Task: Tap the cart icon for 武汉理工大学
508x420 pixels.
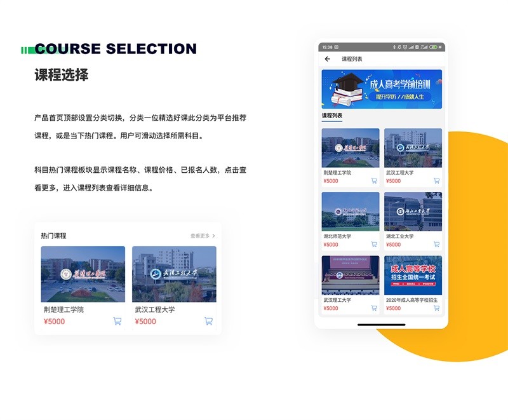Action: point(374,308)
